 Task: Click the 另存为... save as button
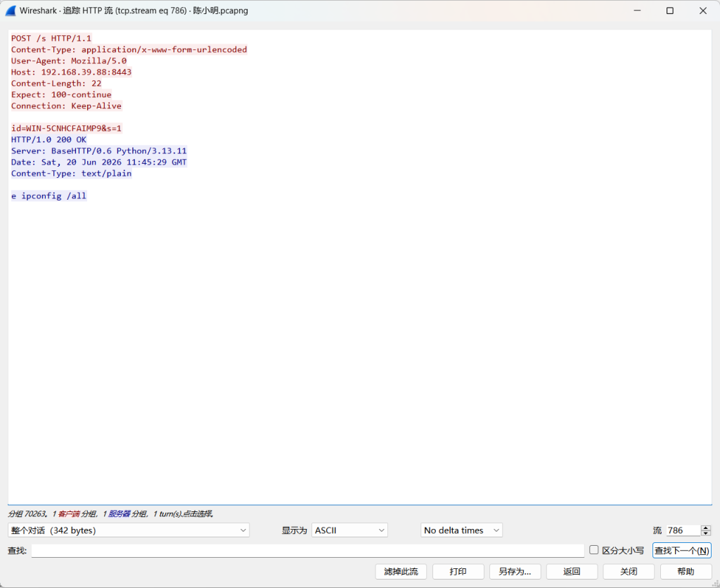point(515,571)
